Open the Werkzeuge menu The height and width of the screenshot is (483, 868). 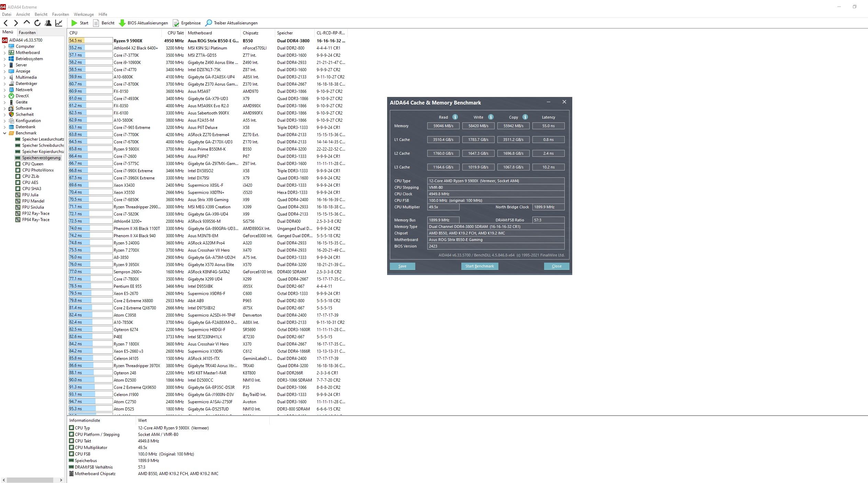pos(83,14)
